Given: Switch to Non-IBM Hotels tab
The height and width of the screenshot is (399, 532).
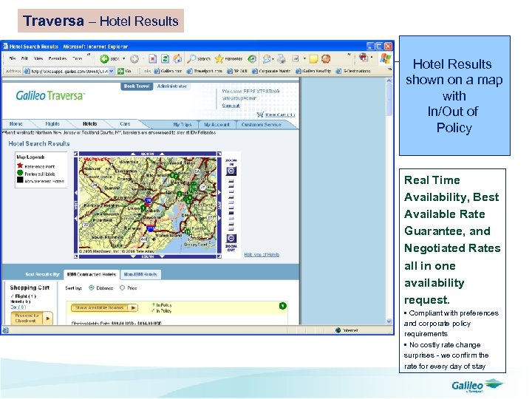Looking at the screenshot, I should tap(140, 274).
